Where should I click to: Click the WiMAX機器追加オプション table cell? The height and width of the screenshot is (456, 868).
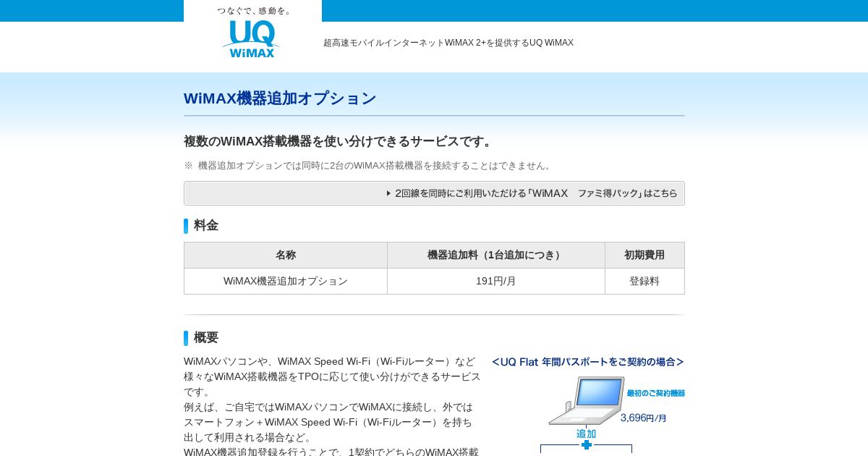(x=286, y=281)
